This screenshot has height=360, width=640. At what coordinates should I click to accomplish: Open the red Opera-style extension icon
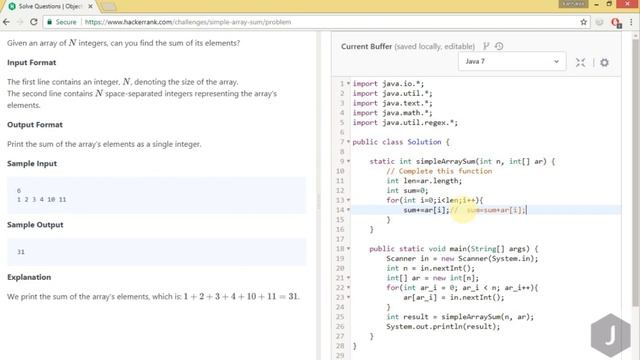click(x=616, y=22)
